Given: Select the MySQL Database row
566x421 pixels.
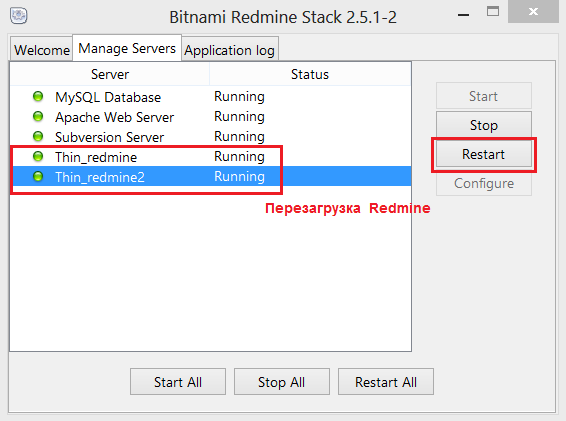Looking at the screenshot, I should (x=211, y=97).
